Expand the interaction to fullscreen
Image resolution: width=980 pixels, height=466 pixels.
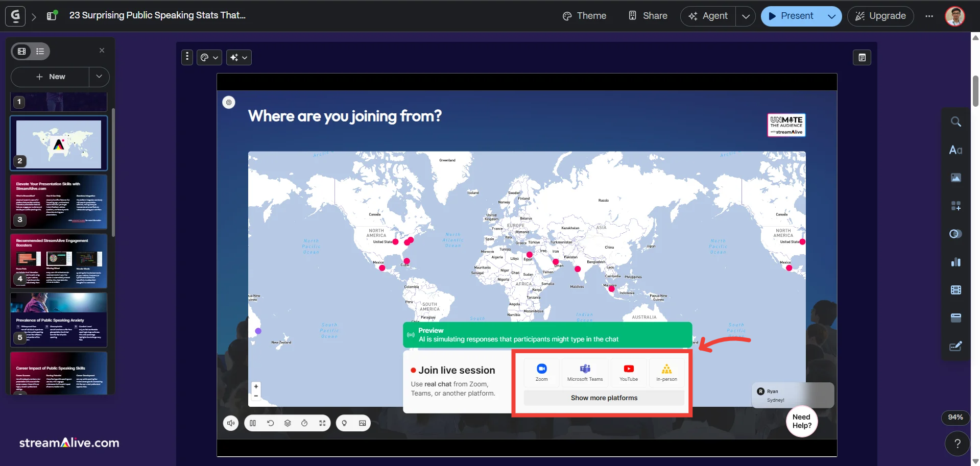pos(322,423)
